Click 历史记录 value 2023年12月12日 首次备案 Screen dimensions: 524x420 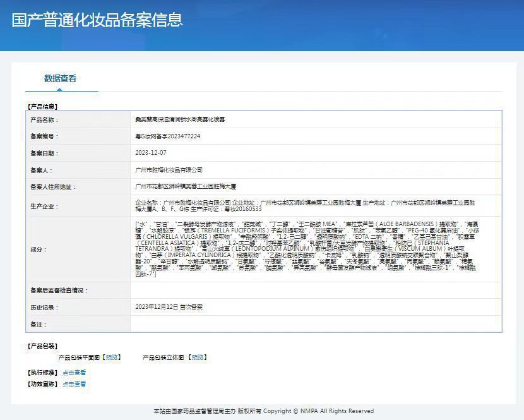[169, 307]
